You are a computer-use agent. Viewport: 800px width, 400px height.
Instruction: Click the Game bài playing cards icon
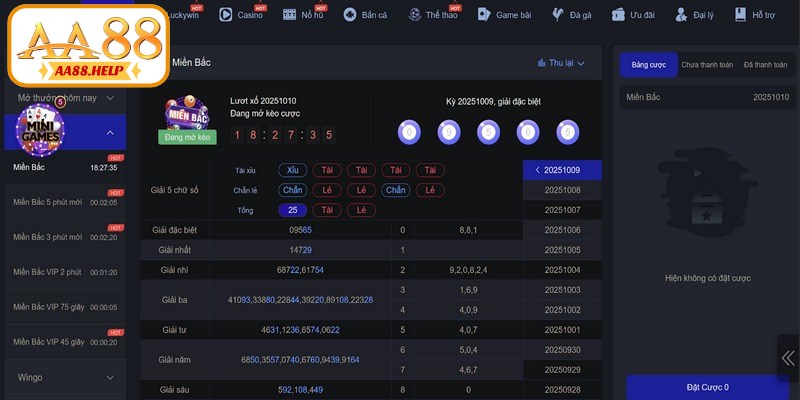click(x=484, y=15)
